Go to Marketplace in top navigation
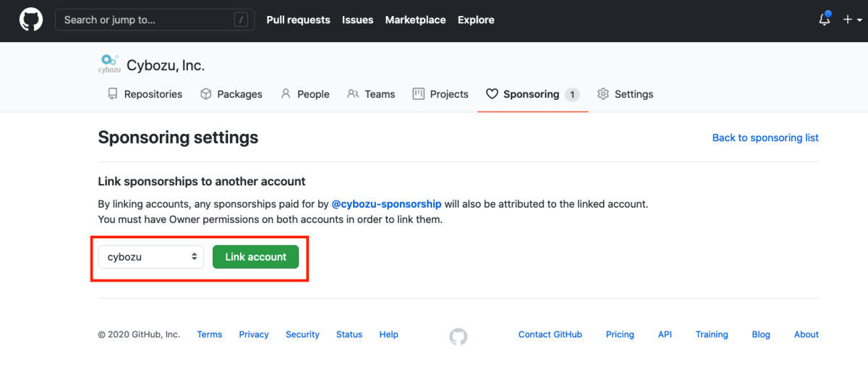868x383 pixels. coord(415,20)
